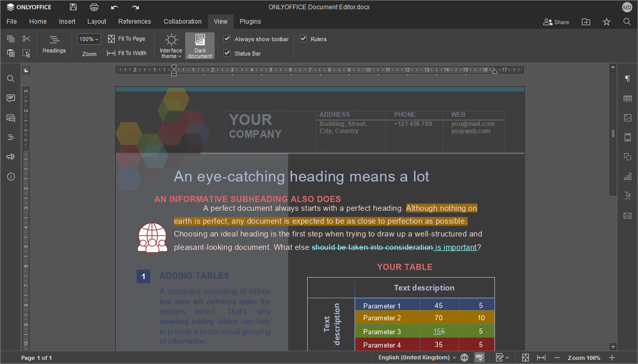Open chart settings in right sidebar

[627, 176]
